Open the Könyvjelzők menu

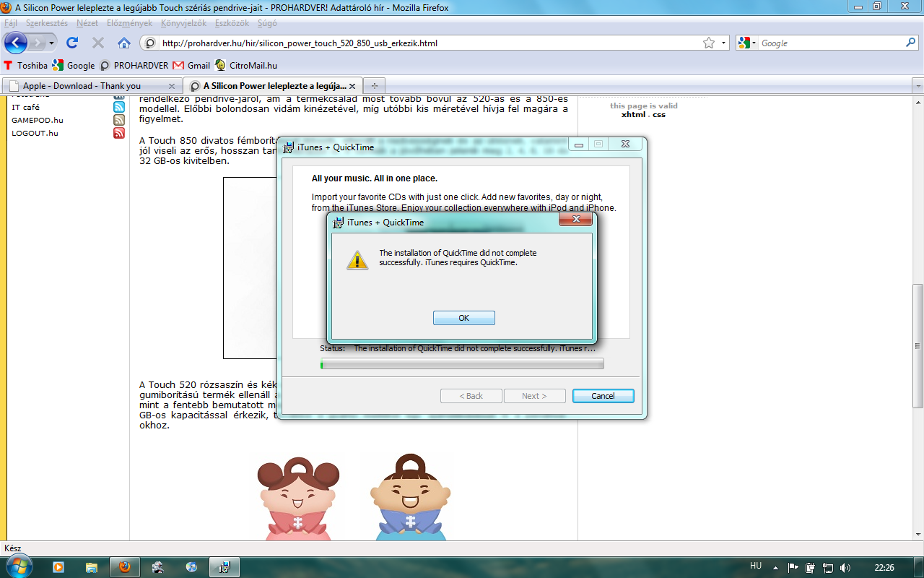184,23
